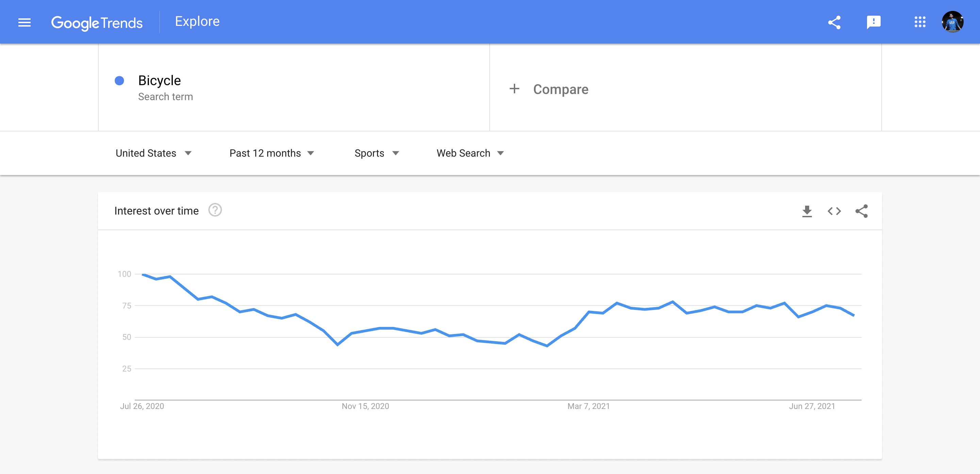Viewport: 980px width, 474px height.
Task: Share the Interest over time chart
Action: coord(861,211)
